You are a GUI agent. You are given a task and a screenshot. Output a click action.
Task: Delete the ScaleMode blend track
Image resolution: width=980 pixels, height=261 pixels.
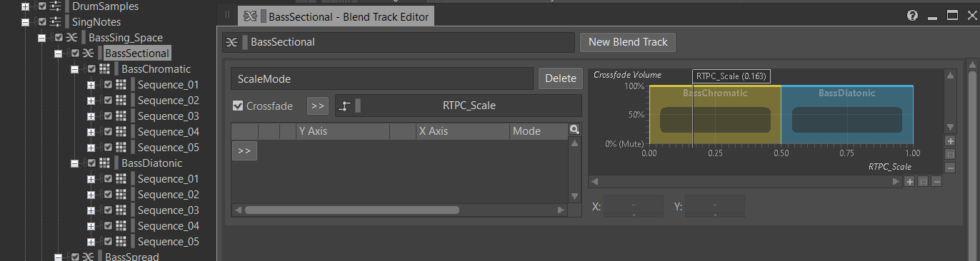[x=560, y=78]
